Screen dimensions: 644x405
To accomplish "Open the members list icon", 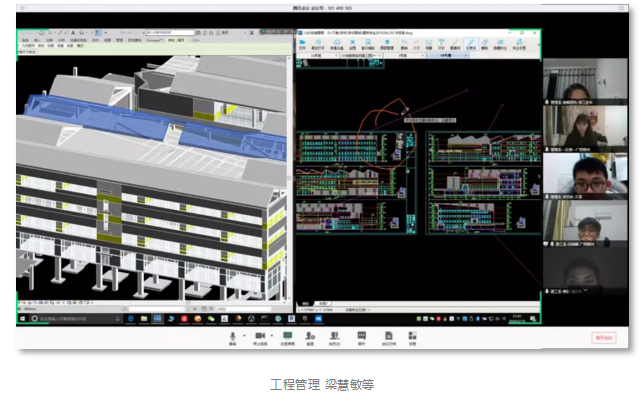I will (x=335, y=336).
